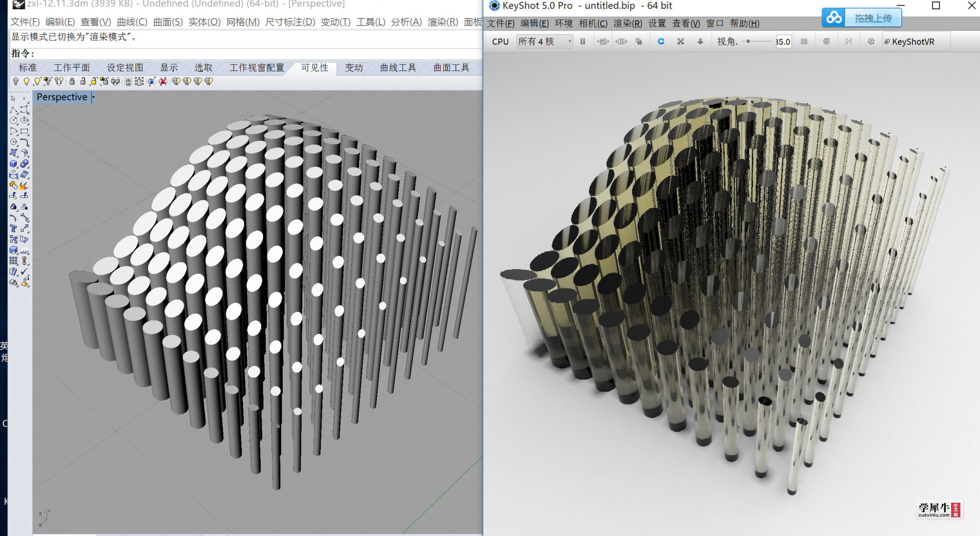This screenshot has width=980, height=536.
Task: Click the 拖拽上传 upload button
Action: (x=873, y=18)
